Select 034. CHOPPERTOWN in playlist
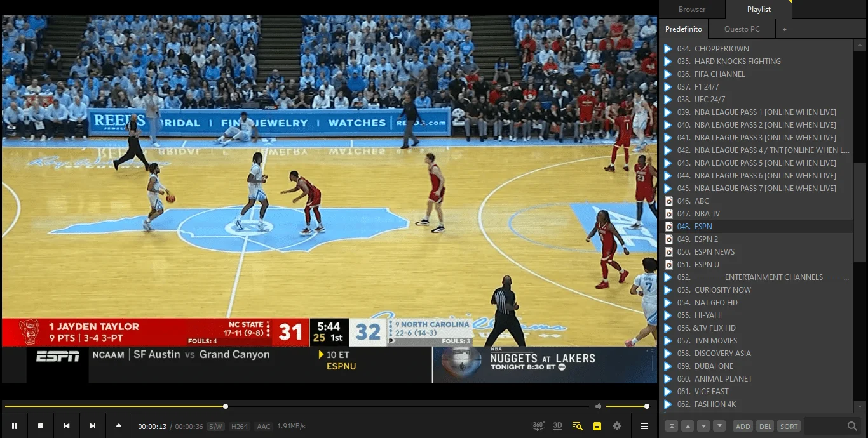The width and height of the screenshot is (868, 438). [756, 49]
